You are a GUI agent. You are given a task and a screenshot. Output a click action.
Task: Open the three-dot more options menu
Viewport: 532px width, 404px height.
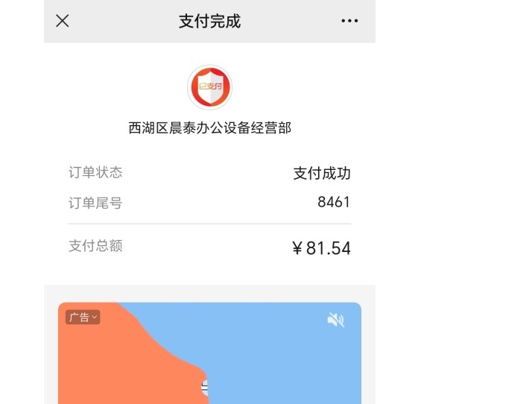pyautogui.click(x=349, y=21)
